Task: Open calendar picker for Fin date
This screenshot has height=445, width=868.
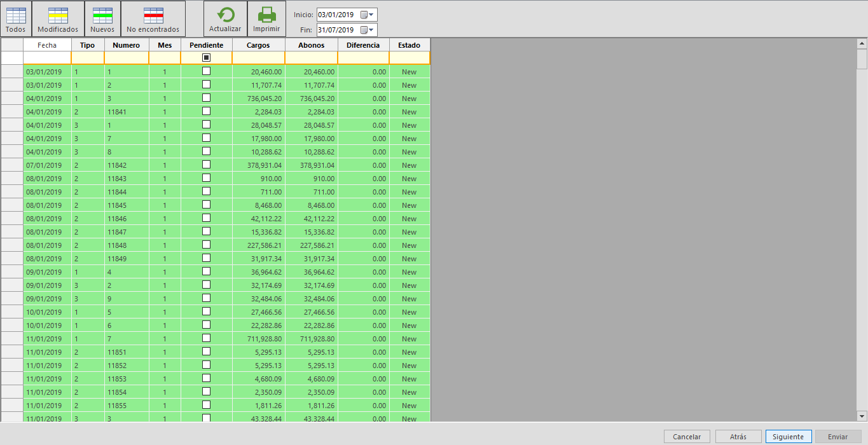Action: pyautogui.click(x=368, y=30)
